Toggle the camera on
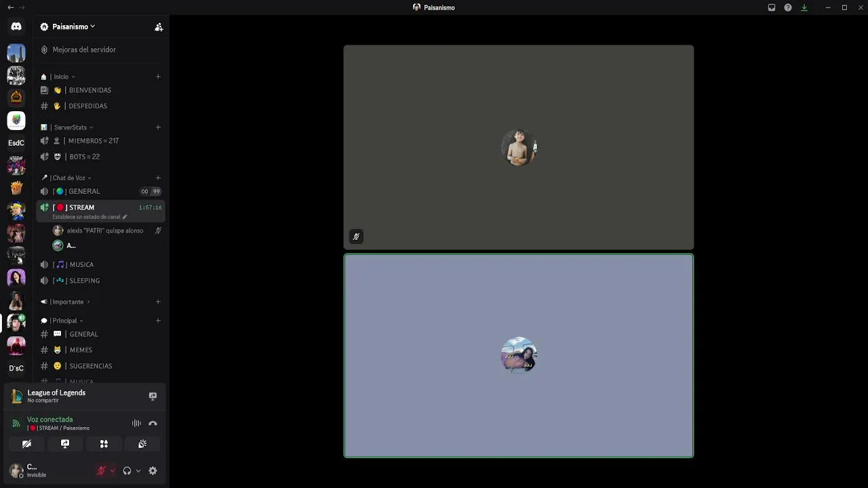 point(26,444)
